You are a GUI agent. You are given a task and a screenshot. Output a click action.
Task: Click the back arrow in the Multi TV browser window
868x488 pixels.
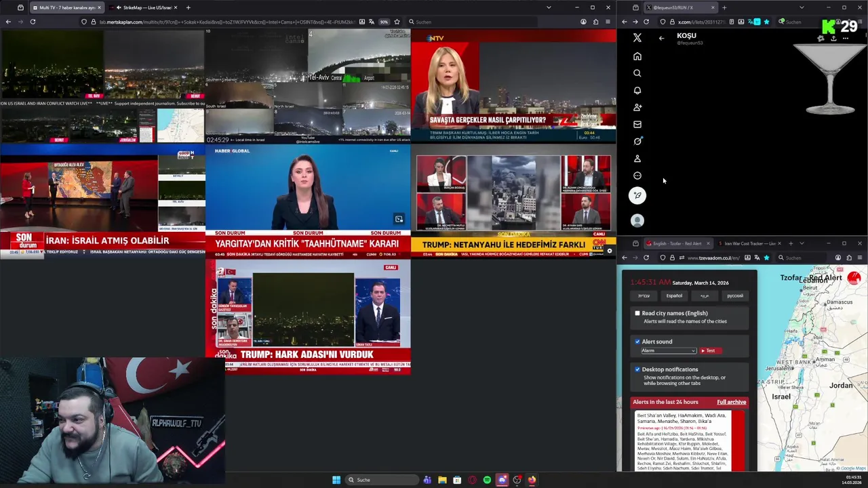pyautogui.click(x=8, y=22)
